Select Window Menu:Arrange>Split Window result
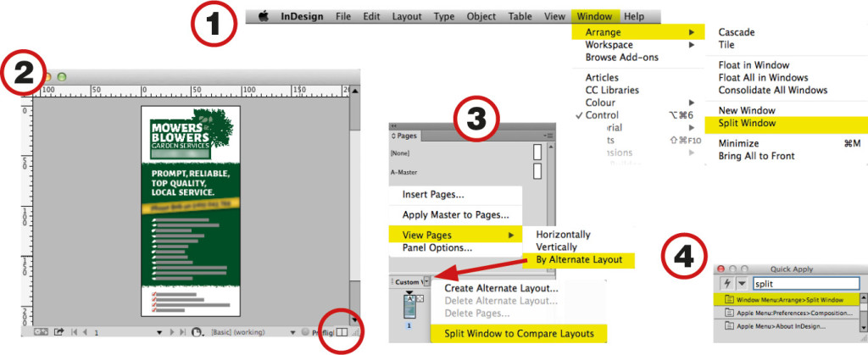The width and height of the screenshot is (868, 355). coord(786,300)
